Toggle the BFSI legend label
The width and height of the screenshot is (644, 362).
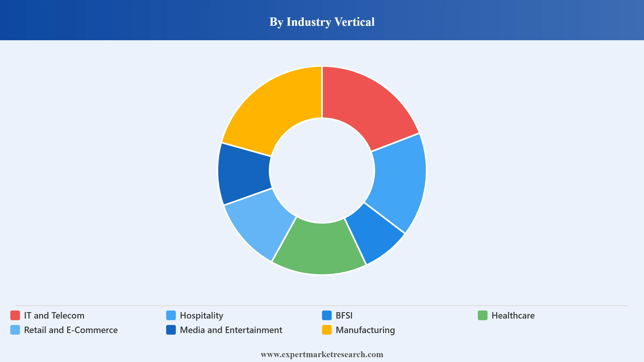(x=344, y=315)
